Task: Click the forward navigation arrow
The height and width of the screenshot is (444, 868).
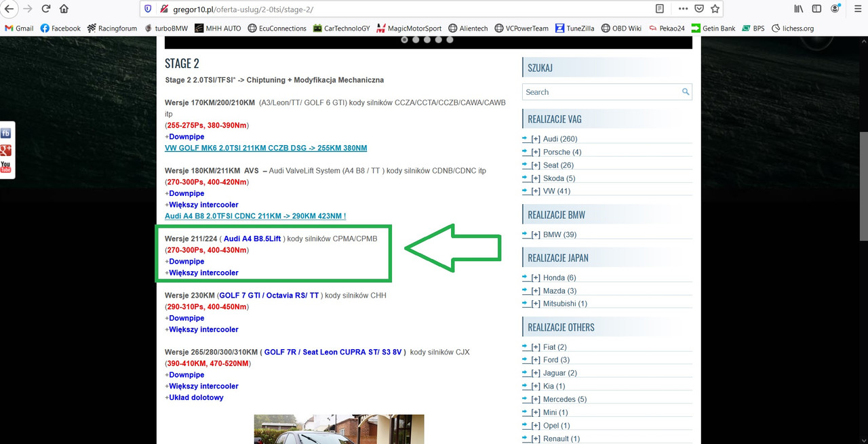Action: click(27, 9)
